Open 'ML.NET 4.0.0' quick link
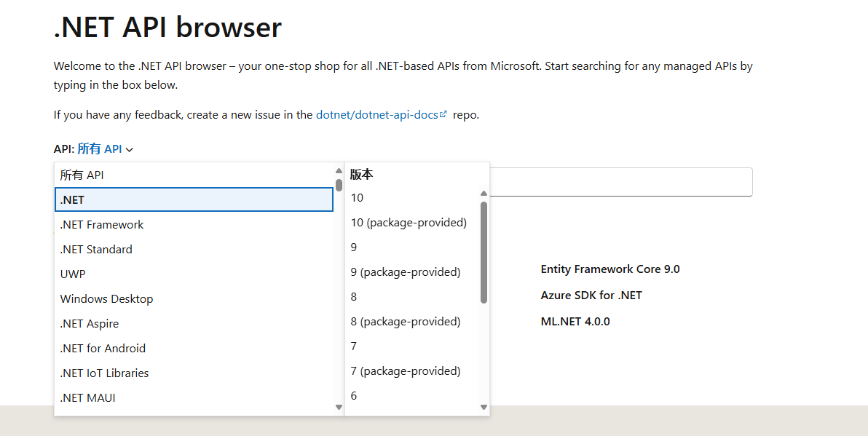Viewport: 868px width, 436px height. [x=575, y=322]
